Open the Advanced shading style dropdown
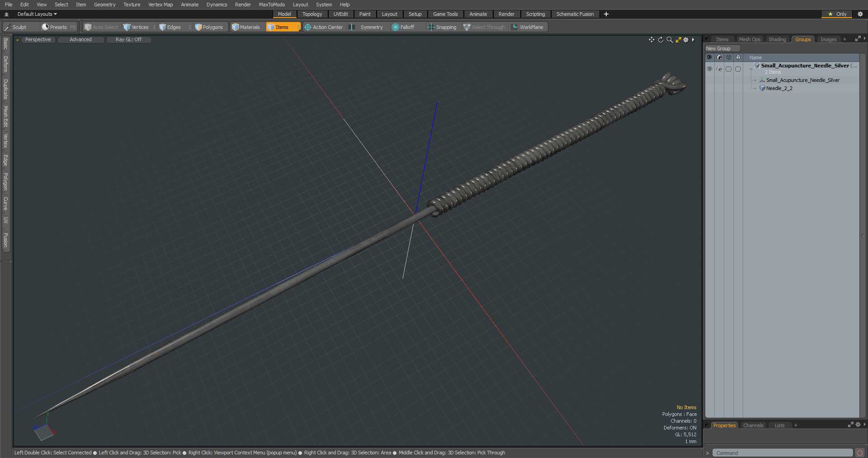This screenshot has width=868, height=458. (80, 40)
